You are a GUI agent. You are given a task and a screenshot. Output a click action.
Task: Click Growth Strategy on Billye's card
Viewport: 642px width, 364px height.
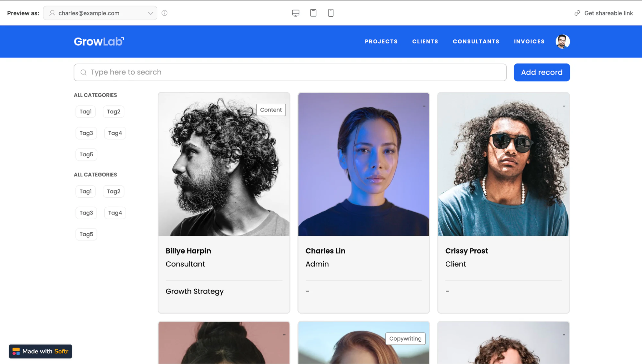195,291
